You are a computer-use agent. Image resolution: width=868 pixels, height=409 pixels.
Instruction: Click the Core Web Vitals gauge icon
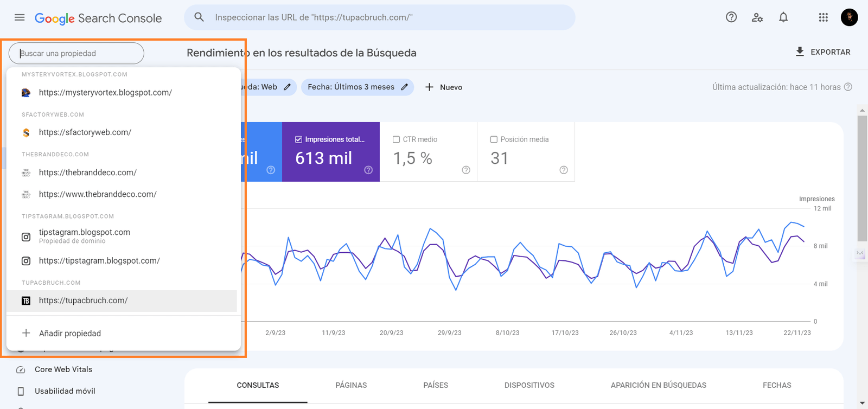[x=21, y=370]
